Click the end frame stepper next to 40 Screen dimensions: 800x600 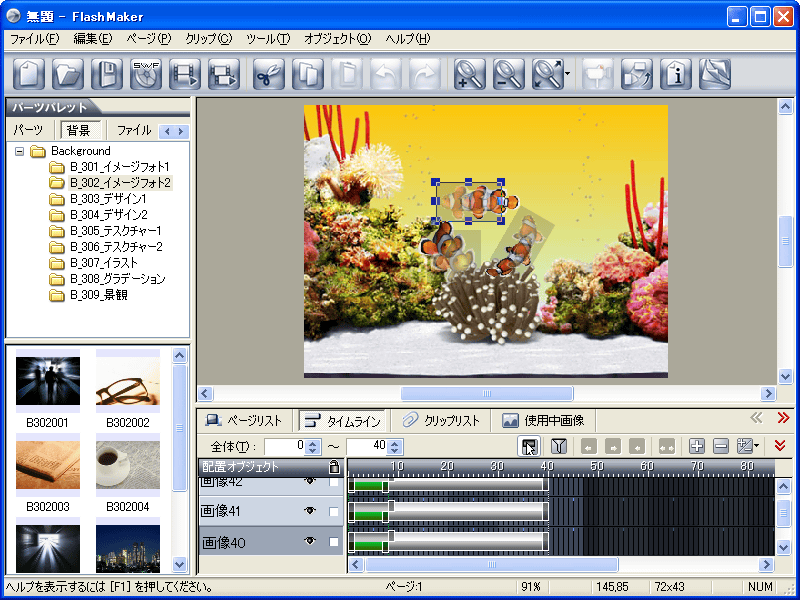[x=394, y=447]
